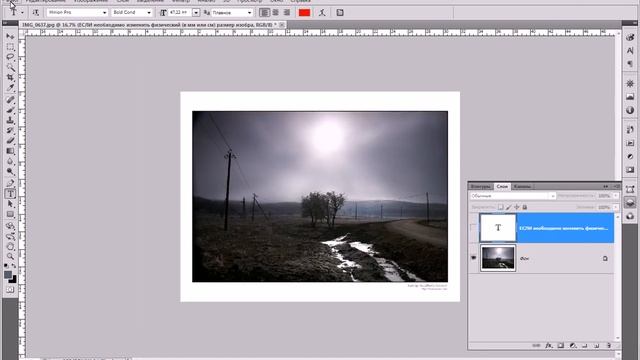The height and width of the screenshot is (360, 640).
Task: Select the Pen tool
Action: (x=10, y=183)
